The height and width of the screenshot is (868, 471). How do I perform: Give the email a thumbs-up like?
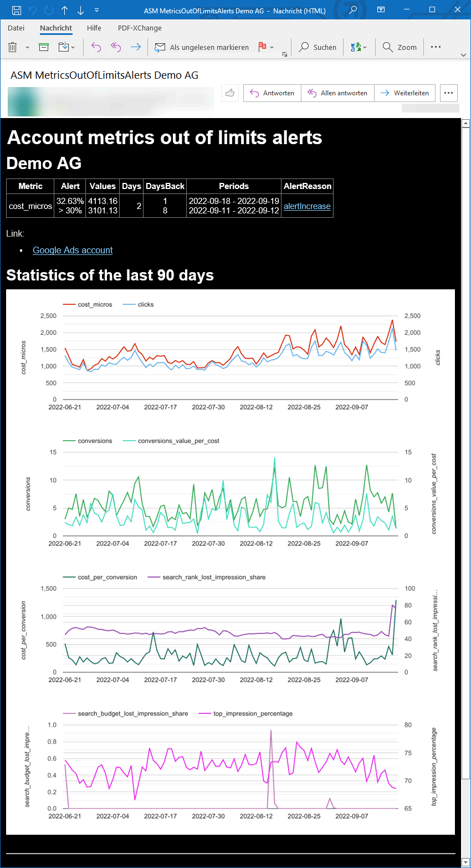230,93
